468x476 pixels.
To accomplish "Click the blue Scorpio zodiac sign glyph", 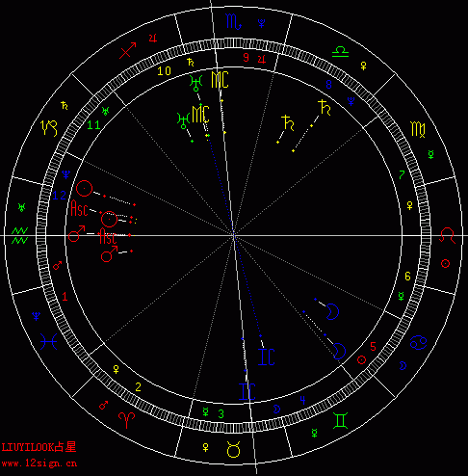I will point(233,21).
